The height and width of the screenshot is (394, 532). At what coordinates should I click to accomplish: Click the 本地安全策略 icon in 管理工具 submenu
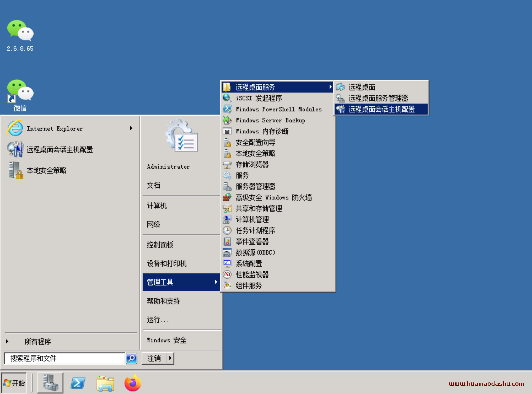227,153
